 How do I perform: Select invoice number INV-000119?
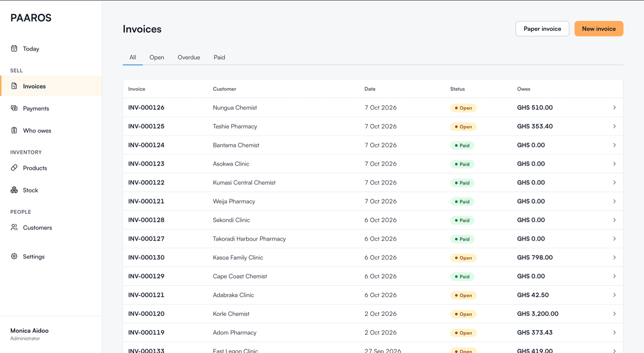pos(146,332)
